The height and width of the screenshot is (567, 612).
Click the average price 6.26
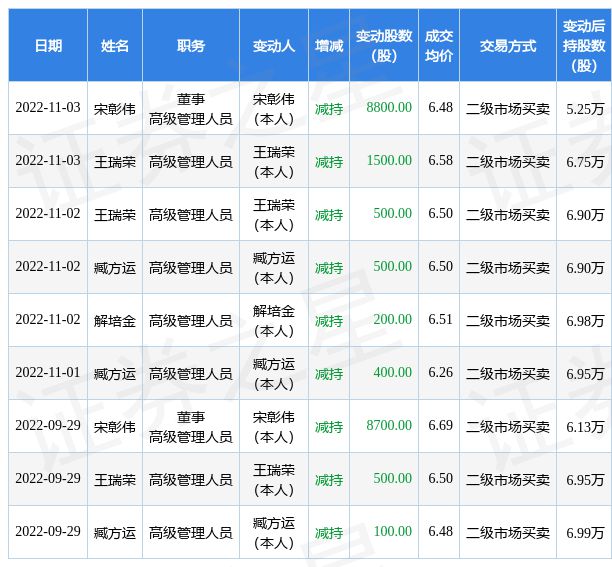click(x=440, y=373)
